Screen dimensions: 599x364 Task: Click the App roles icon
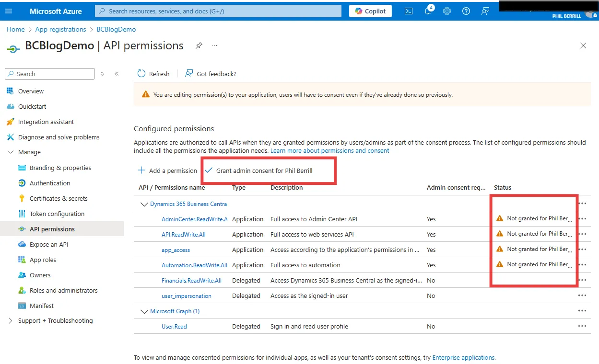click(x=22, y=260)
